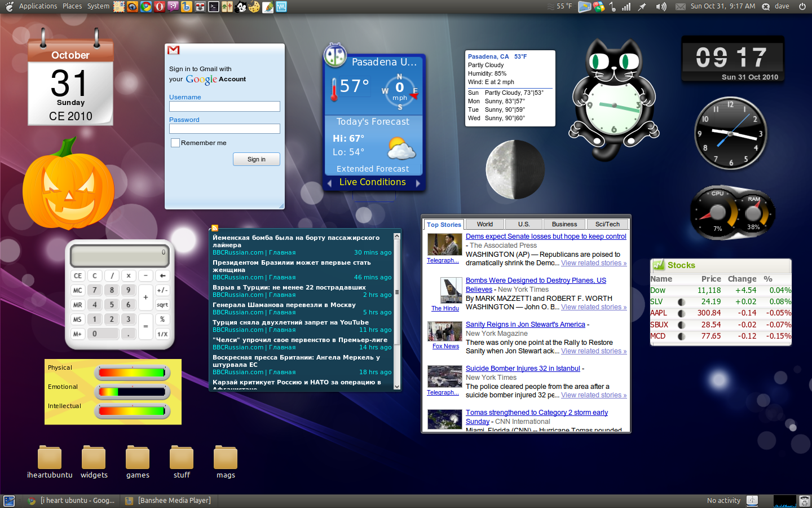The image size is (812, 508).
Task: Focus the Gmail Username field
Action: tap(224, 106)
